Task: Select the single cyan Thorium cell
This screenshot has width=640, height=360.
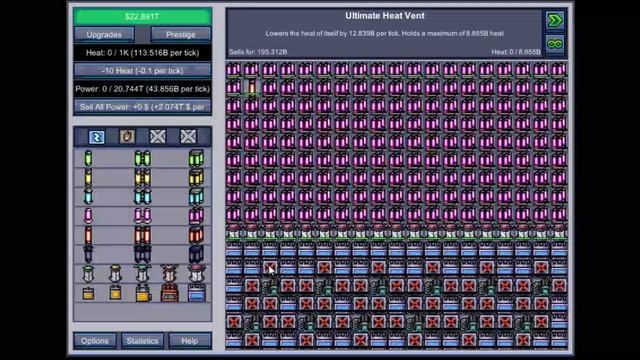Action: pos(88,196)
